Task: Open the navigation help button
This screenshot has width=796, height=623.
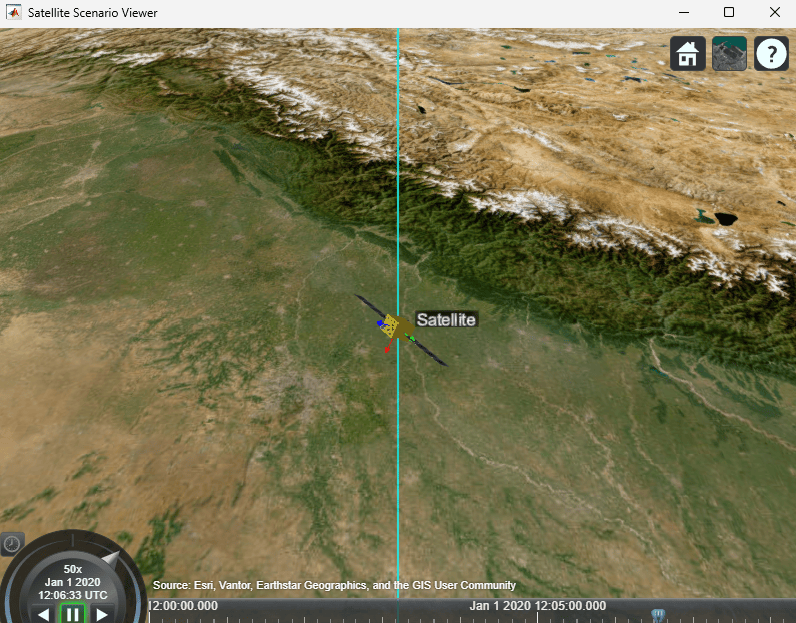Action: [771, 53]
